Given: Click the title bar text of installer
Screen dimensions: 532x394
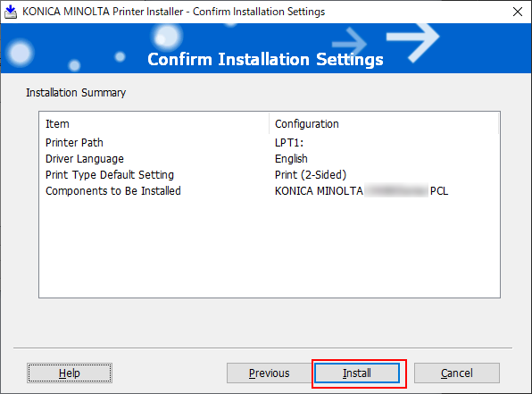Looking at the screenshot, I should point(174,12).
